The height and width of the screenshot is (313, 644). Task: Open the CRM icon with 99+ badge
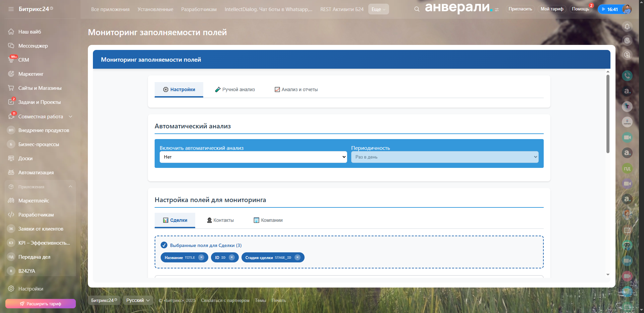(11, 60)
